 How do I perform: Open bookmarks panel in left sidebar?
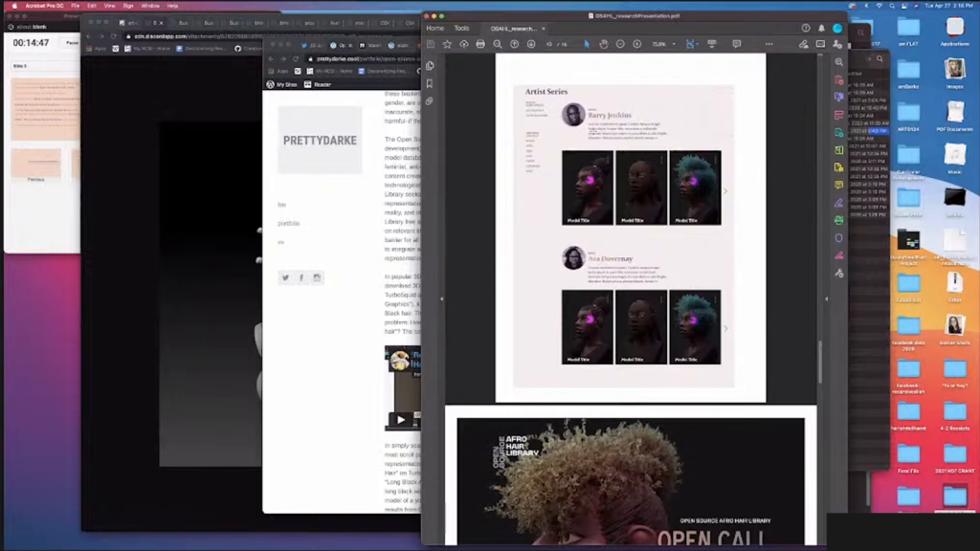[430, 83]
